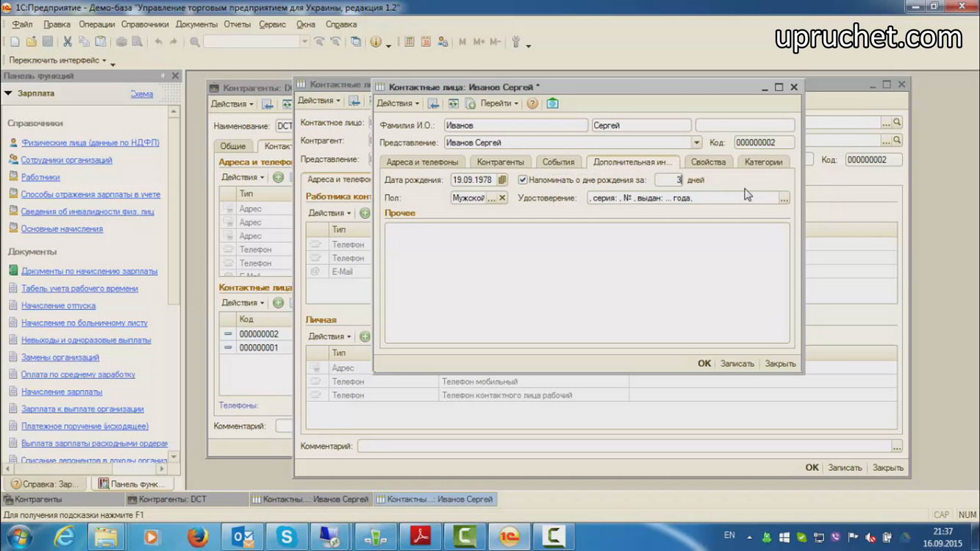980x551 pixels.
Task: Open Начисление зарплаты link
Action: (62, 392)
